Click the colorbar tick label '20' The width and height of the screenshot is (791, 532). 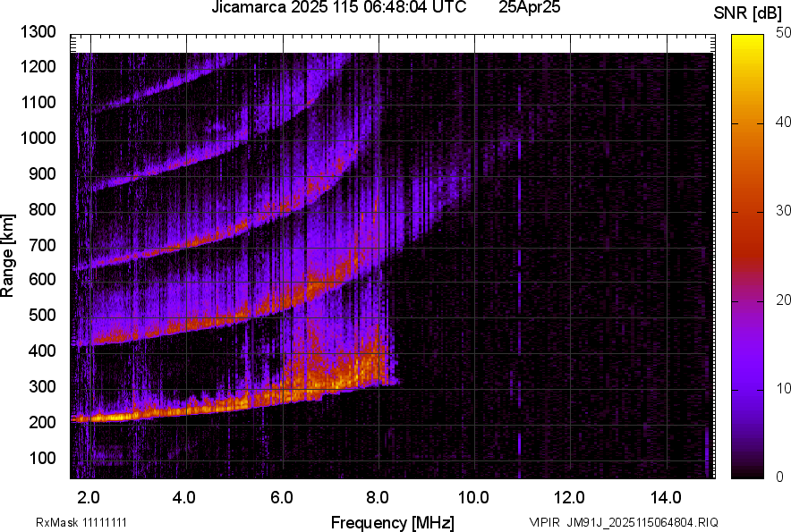[783, 300]
